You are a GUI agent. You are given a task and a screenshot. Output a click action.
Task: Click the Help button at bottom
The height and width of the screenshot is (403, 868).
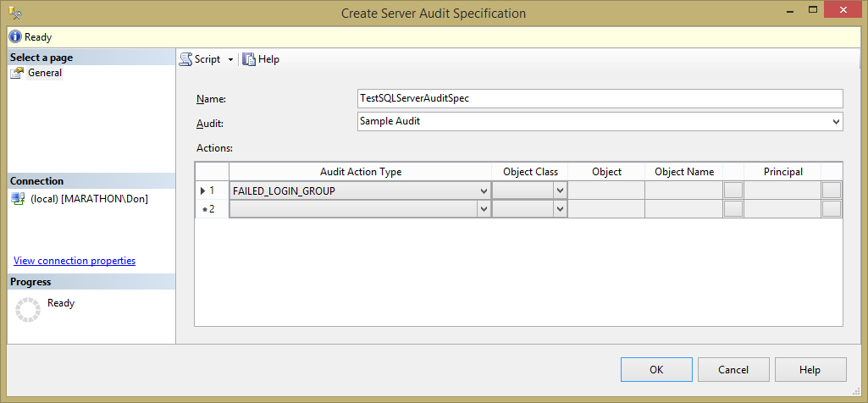pos(810,370)
